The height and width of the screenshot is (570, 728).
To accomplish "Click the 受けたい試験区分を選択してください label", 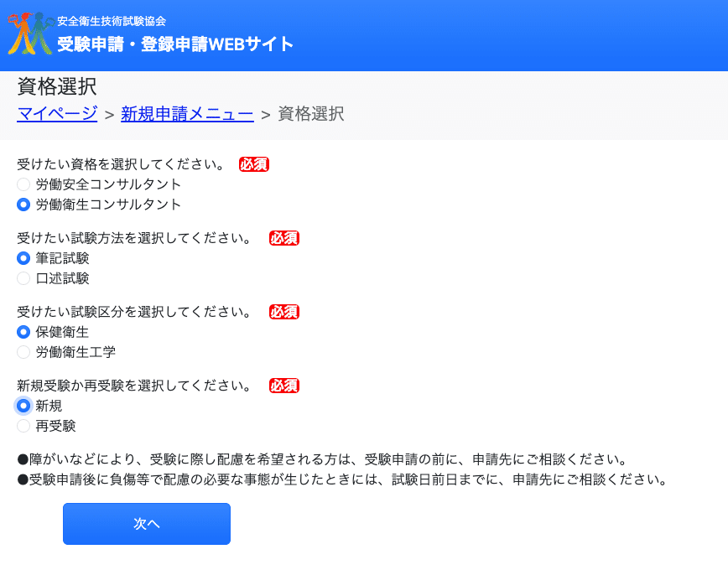I will [135, 312].
